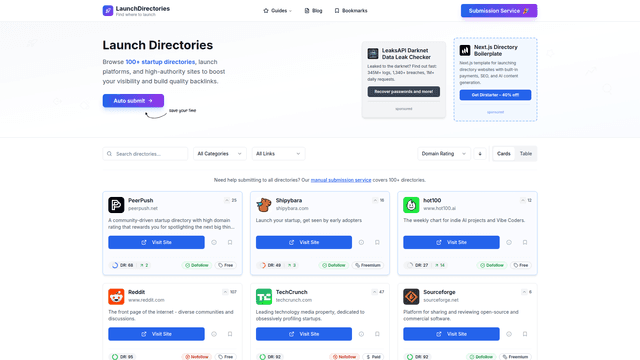Bookmark the Reddit directory
Image resolution: width=640 pixels, height=360 pixels.
230,334
